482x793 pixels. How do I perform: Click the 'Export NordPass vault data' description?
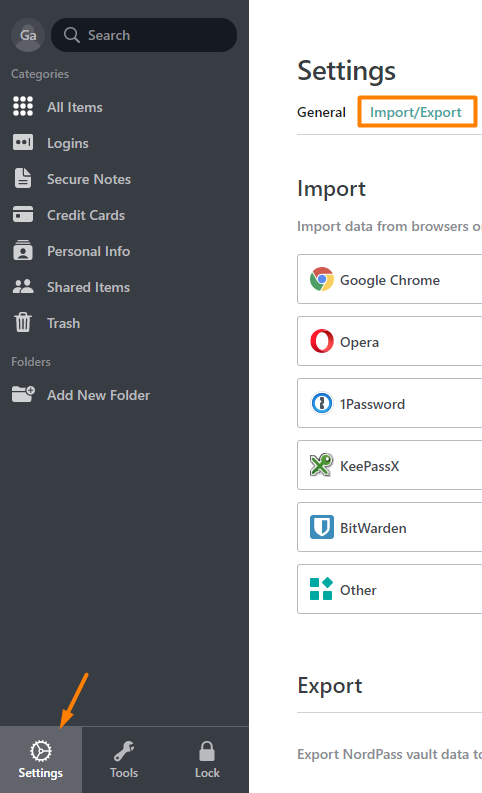tap(389, 754)
